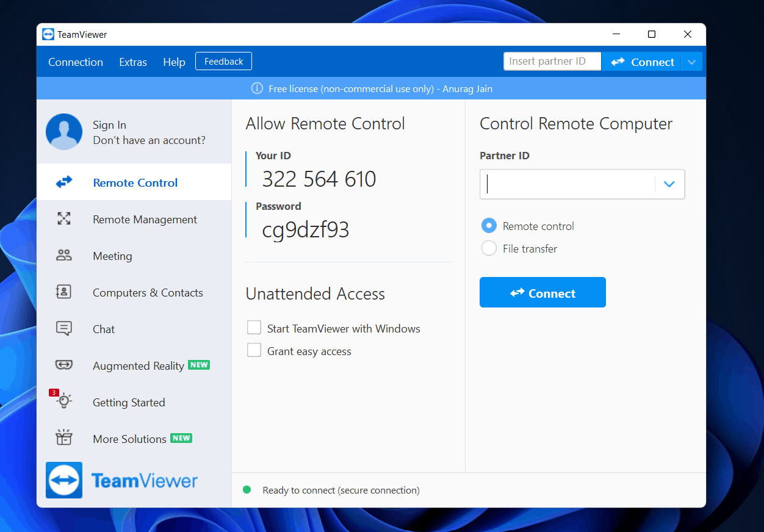
Task: Select the Remote Control sidebar icon
Action: [63, 182]
